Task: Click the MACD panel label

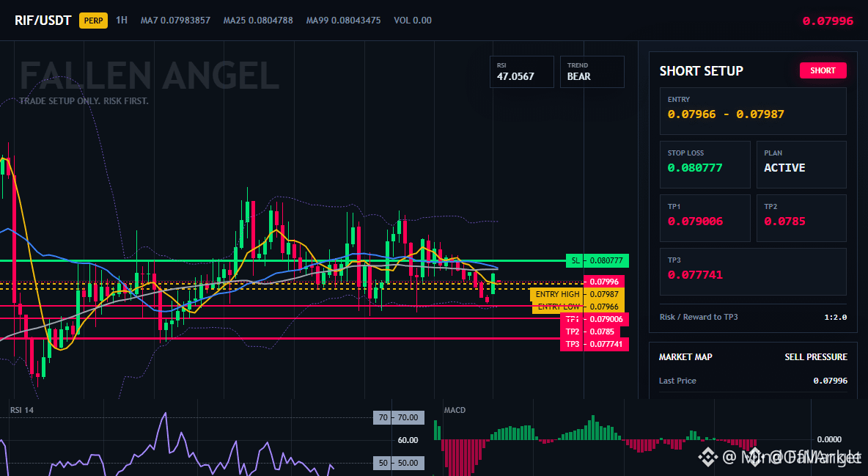Action: 455,410
